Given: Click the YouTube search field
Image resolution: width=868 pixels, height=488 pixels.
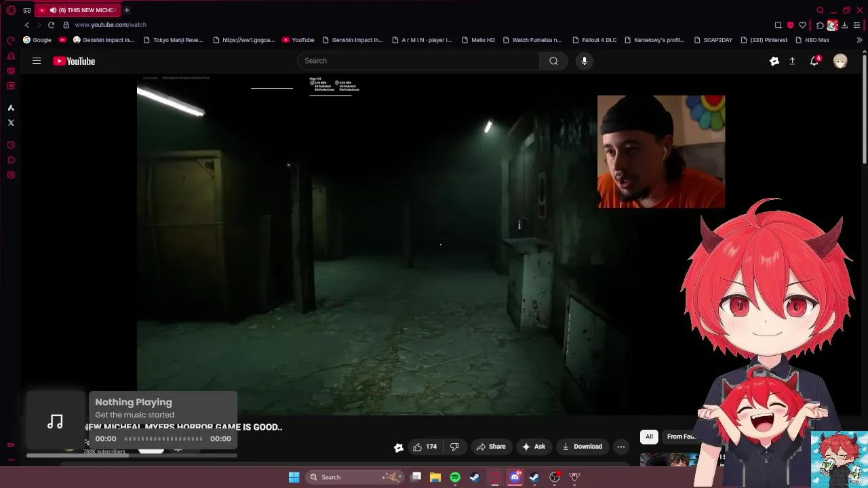Looking at the screenshot, I should (x=418, y=61).
